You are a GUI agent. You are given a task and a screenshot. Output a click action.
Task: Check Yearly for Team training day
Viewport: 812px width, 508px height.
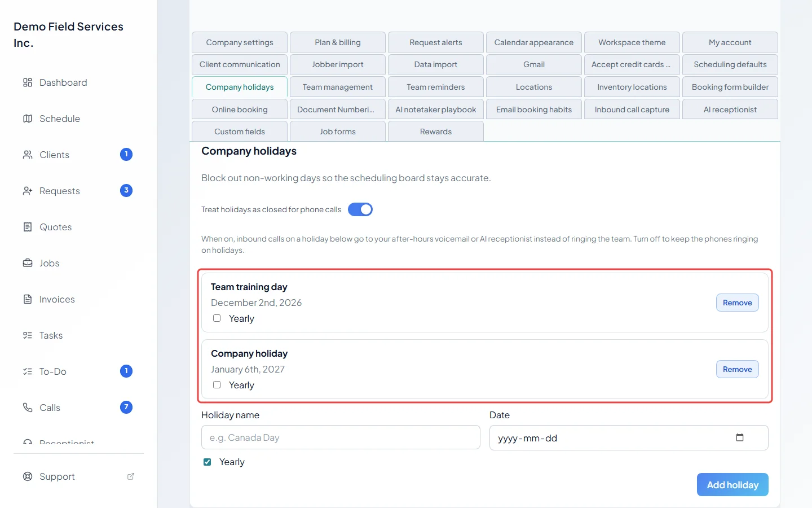(x=217, y=318)
